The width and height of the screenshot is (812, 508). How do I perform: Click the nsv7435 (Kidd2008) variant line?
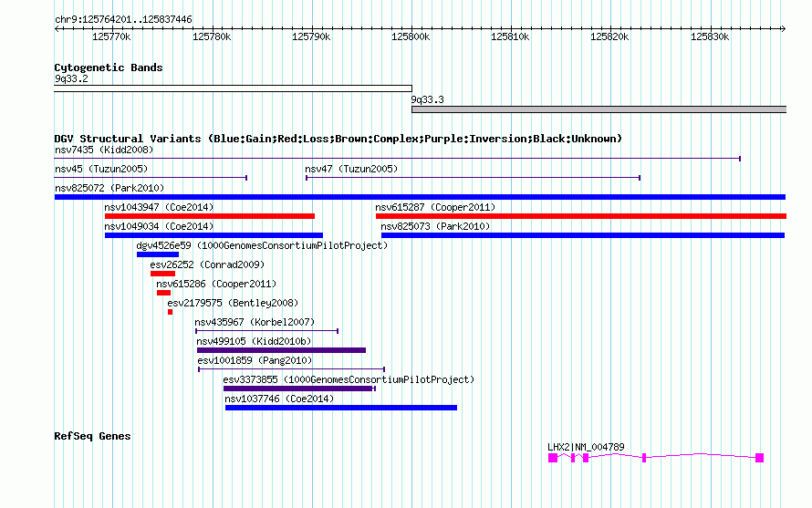[x=397, y=159]
